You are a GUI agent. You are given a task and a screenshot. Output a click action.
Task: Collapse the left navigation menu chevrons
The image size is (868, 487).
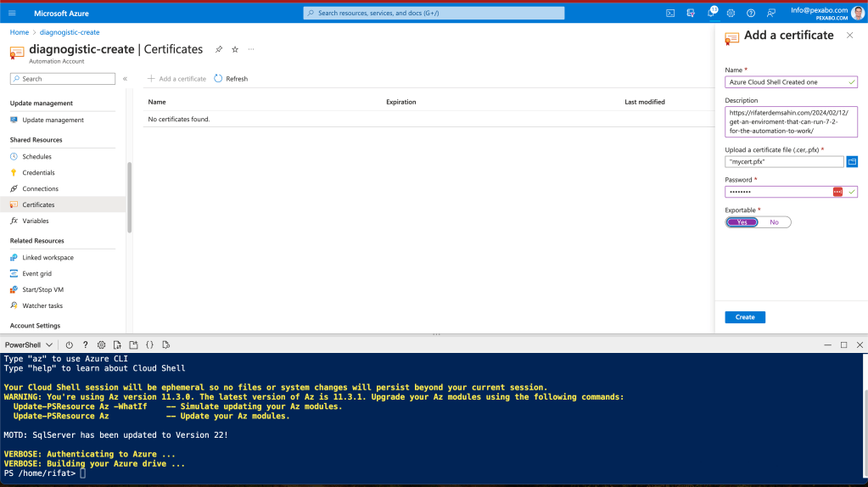(125, 79)
